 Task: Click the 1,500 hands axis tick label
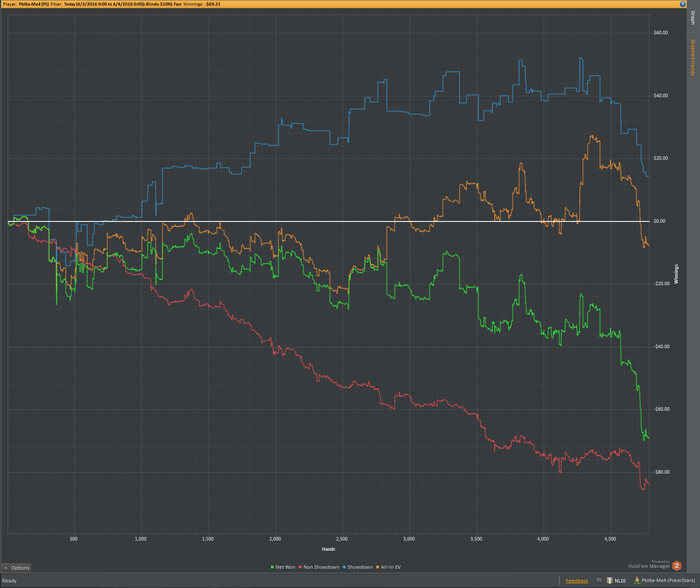(208, 539)
